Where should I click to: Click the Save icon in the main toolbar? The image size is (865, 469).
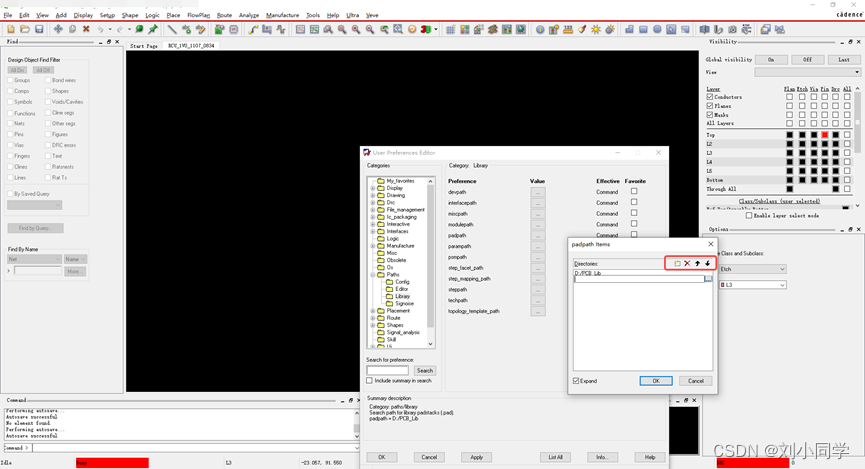coord(39,30)
